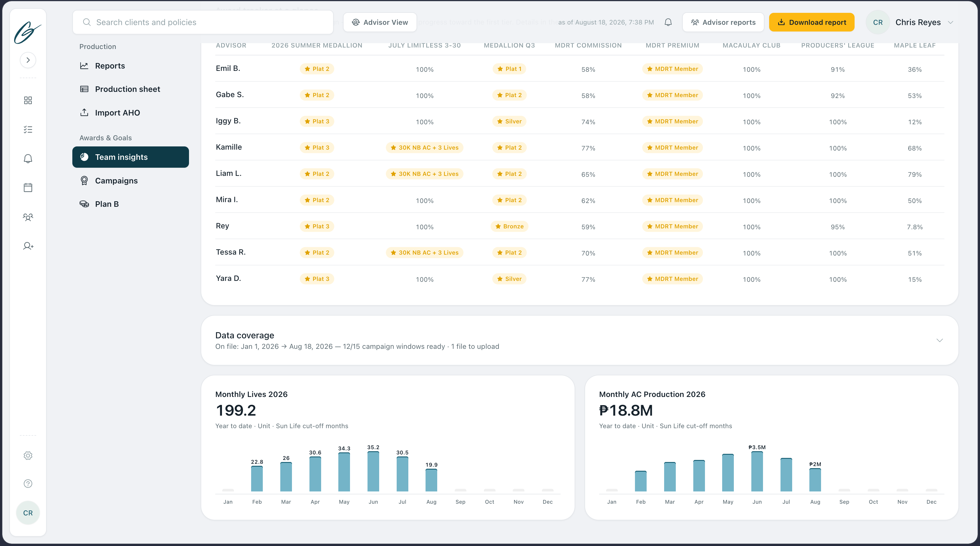Click Yara D.'s Silver badge
The width and height of the screenshot is (980, 546).
pos(509,279)
